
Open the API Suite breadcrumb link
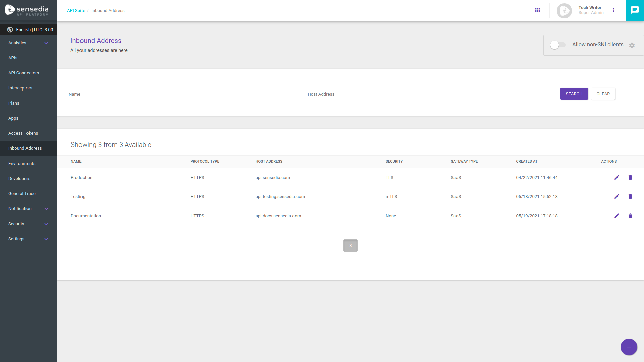[x=76, y=10]
